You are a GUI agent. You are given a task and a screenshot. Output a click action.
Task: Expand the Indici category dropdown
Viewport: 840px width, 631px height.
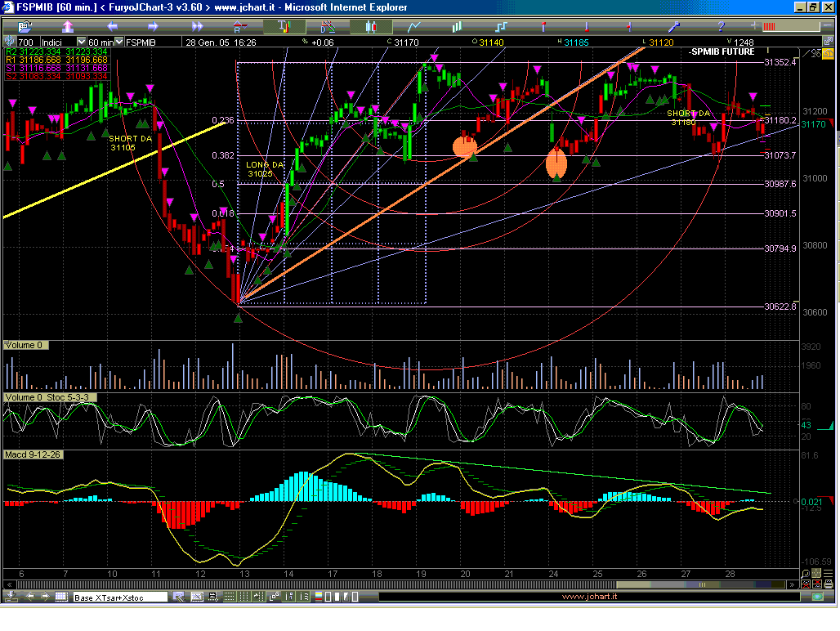coord(81,42)
